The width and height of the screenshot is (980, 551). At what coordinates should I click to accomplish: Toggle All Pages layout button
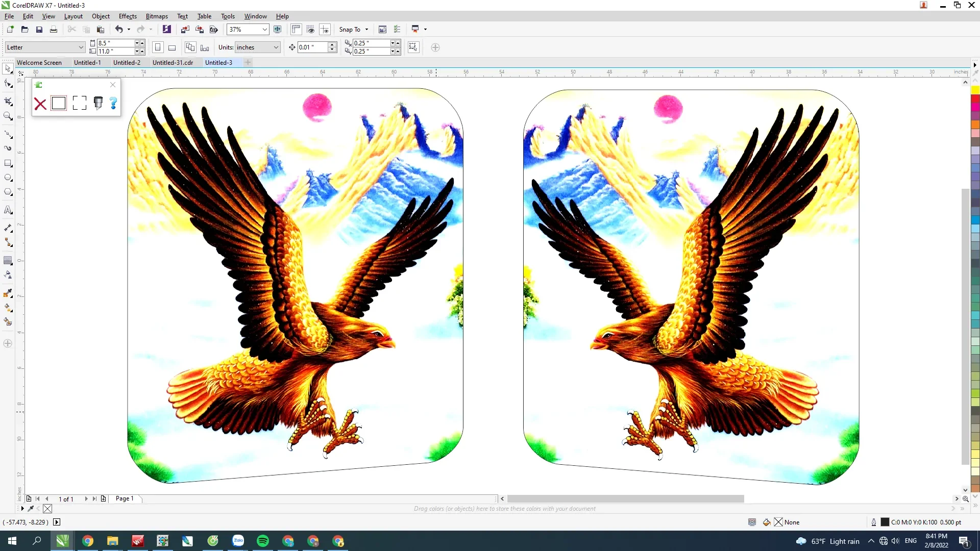coord(190,47)
